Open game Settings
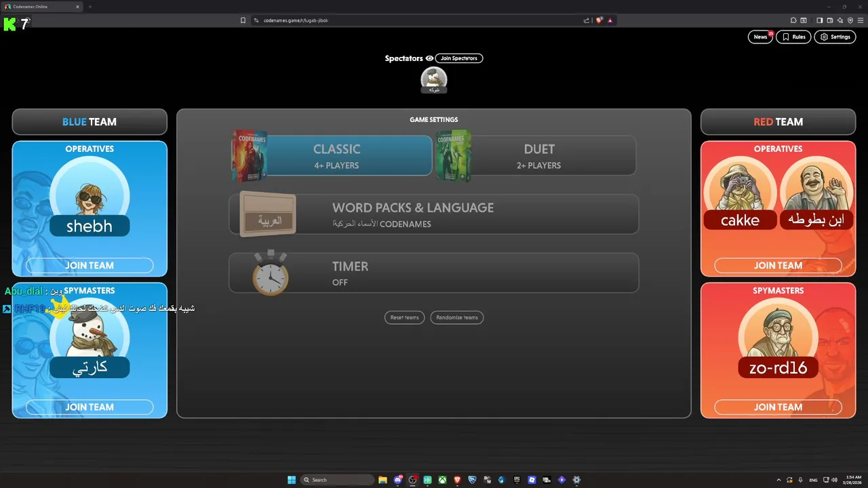Image resolution: width=868 pixels, height=488 pixels. [835, 37]
